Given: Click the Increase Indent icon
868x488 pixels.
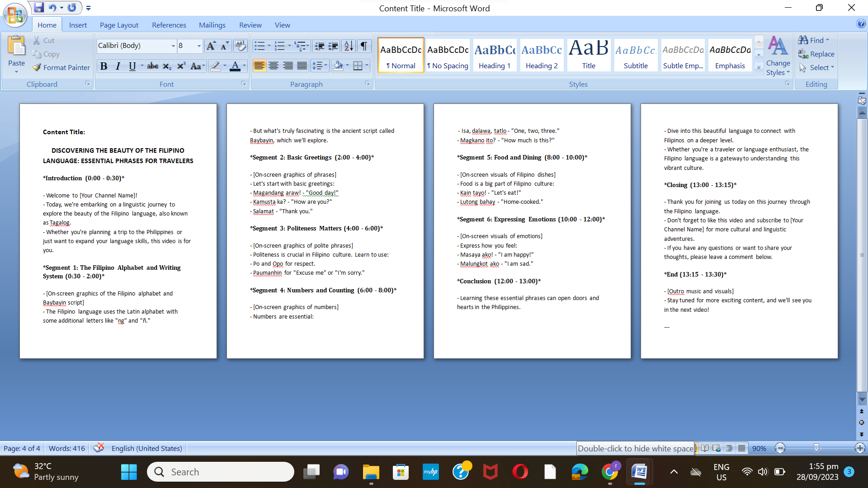Looking at the screenshot, I should click(333, 46).
